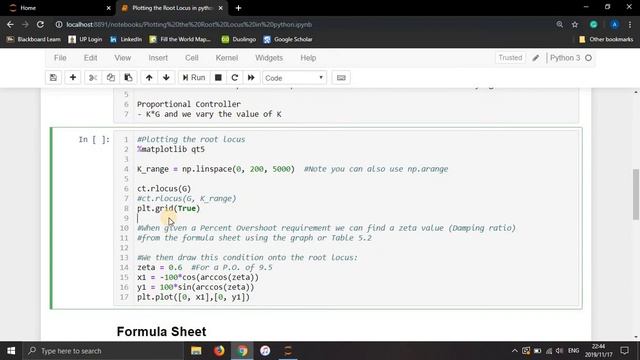Open Windows notification center icon
The image size is (640, 360).
click(x=624, y=351)
